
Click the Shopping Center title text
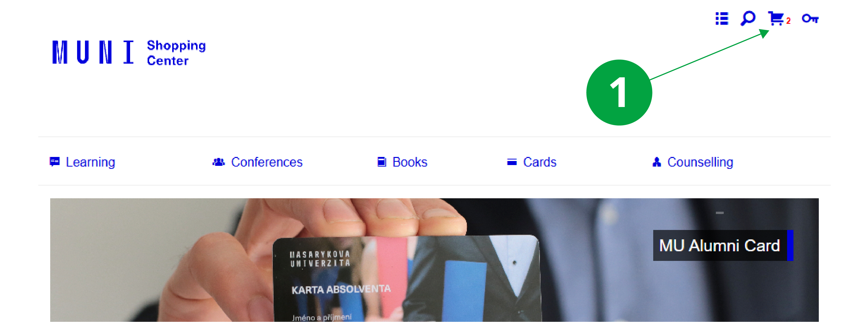(176, 53)
